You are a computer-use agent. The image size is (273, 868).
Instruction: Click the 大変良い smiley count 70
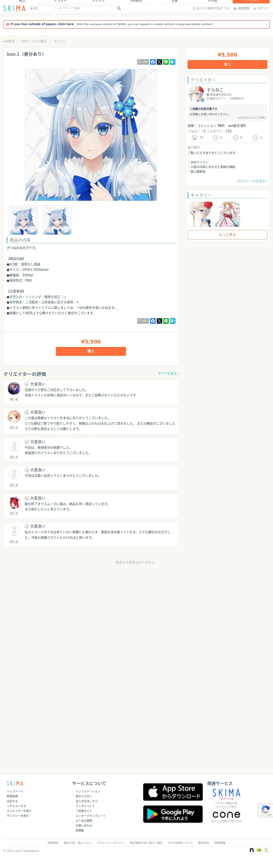tap(198, 138)
